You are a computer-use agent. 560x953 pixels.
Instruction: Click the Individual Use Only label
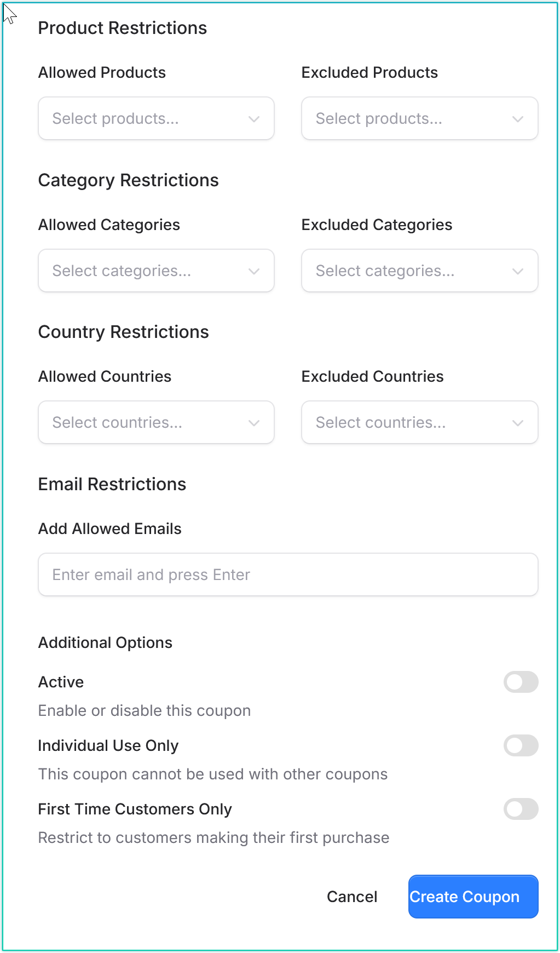[108, 745]
